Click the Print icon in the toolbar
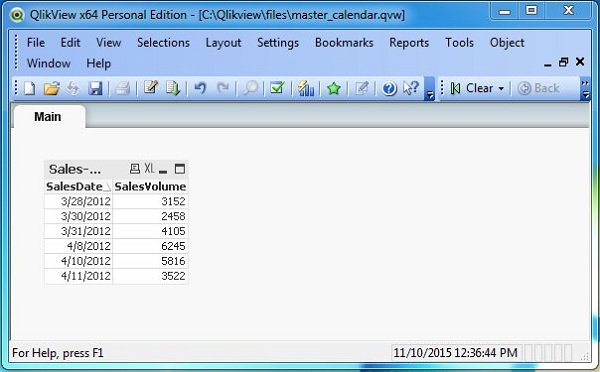 [x=123, y=88]
